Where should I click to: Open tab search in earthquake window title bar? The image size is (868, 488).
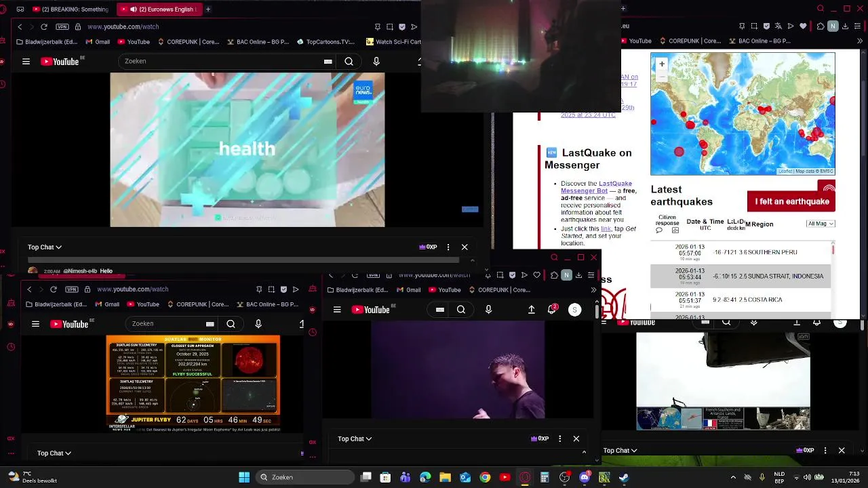[x=821, y=9]
